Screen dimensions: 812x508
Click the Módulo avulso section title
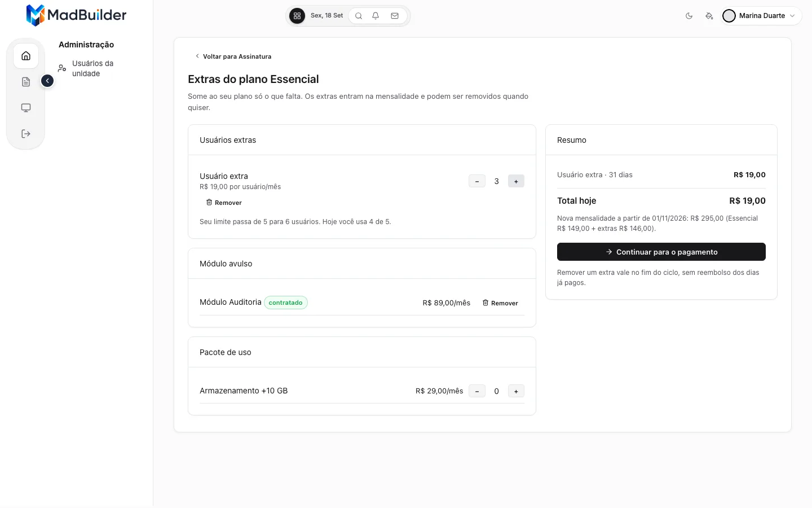[226, 264]
